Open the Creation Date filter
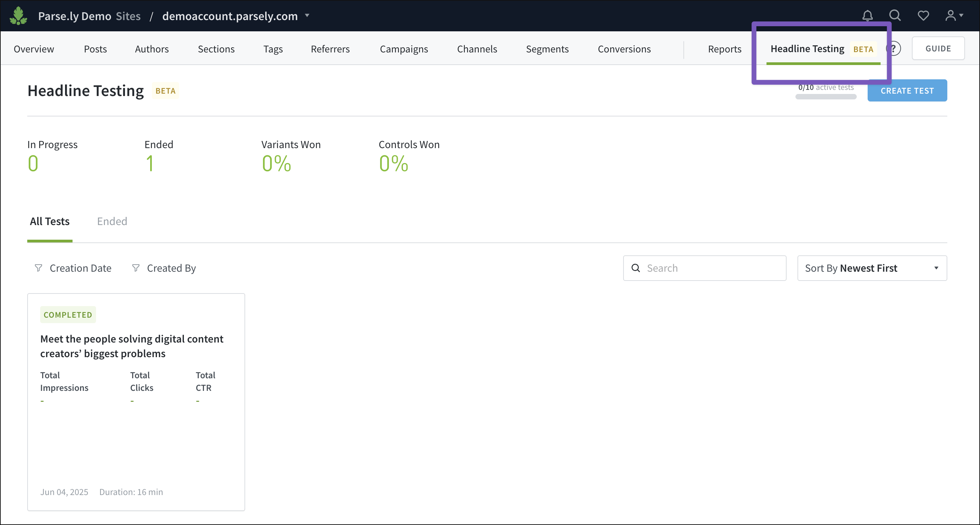This screenshot has height=525, width=980. pos(73,268)
